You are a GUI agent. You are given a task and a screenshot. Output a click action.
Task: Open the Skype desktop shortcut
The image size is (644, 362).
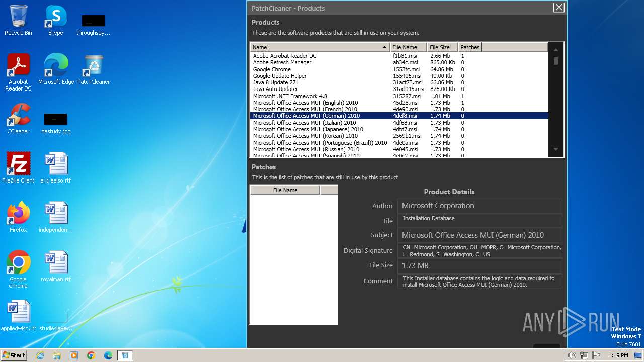(x=55, y=21)
